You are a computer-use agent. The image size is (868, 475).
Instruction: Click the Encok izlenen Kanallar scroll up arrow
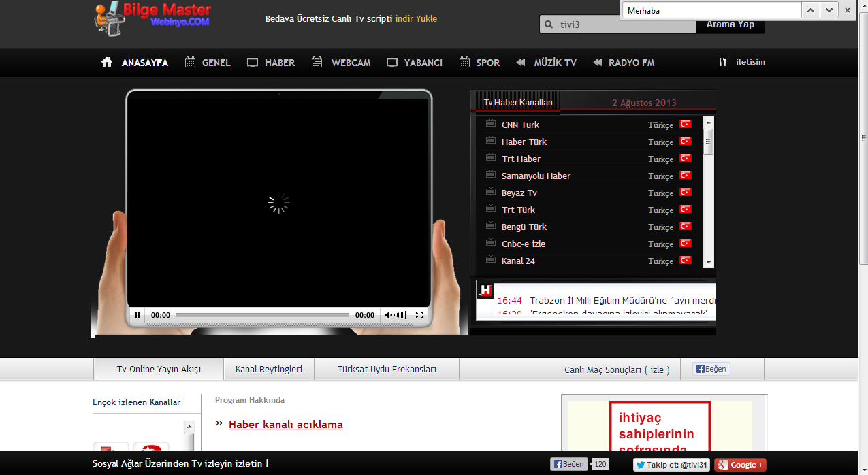tap(189, 426)
